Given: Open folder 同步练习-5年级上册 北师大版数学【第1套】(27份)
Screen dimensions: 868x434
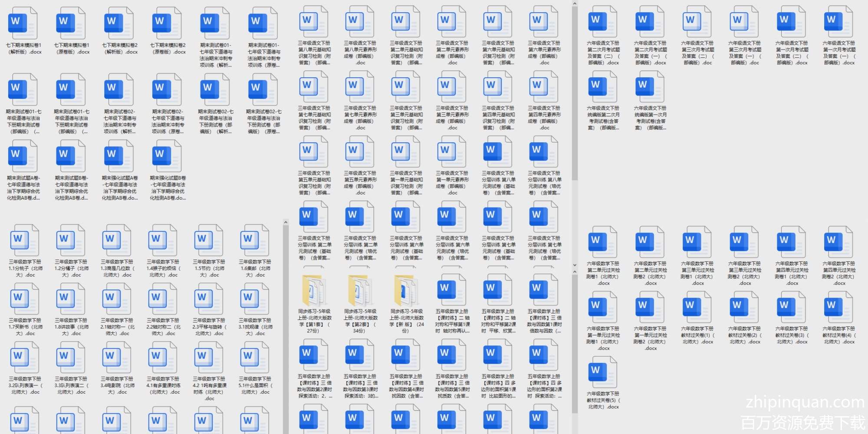Looking at the screenshot, I should [x=314, y=291].
